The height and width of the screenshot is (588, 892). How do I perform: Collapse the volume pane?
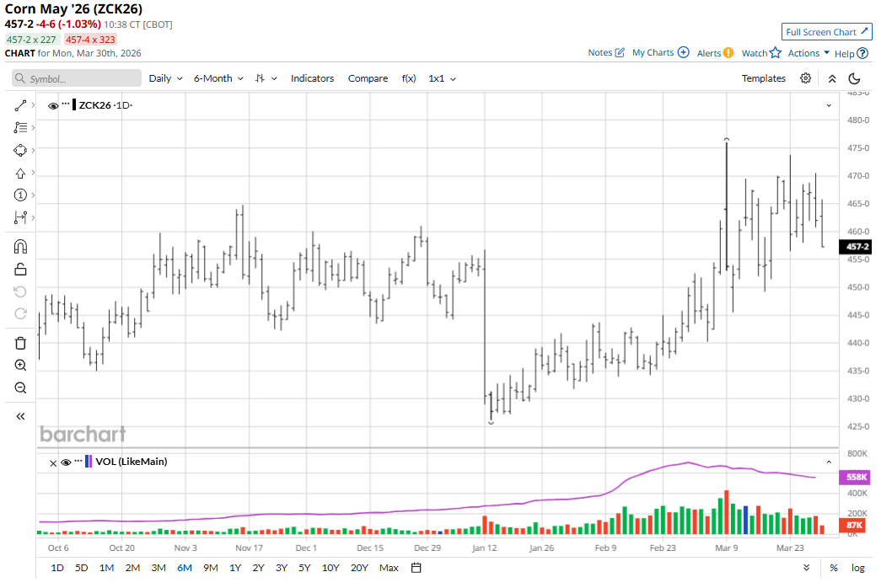829,462
